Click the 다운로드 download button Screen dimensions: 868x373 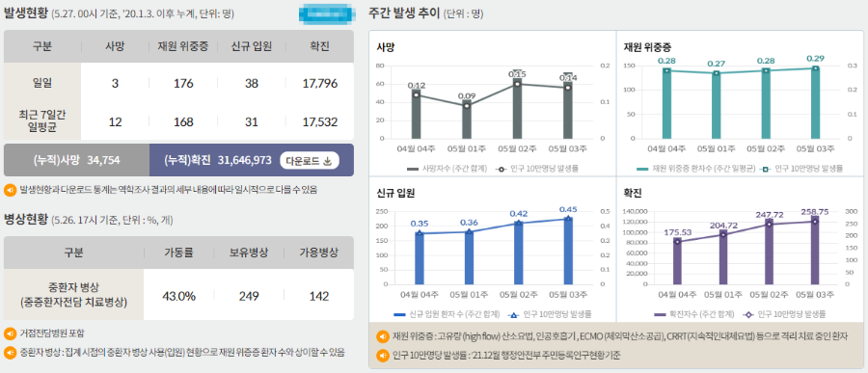click(x=309, y=161)
